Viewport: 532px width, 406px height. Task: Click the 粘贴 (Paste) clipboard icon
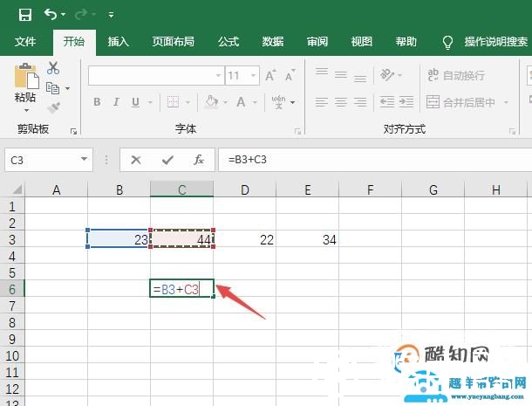pos(26,77)
